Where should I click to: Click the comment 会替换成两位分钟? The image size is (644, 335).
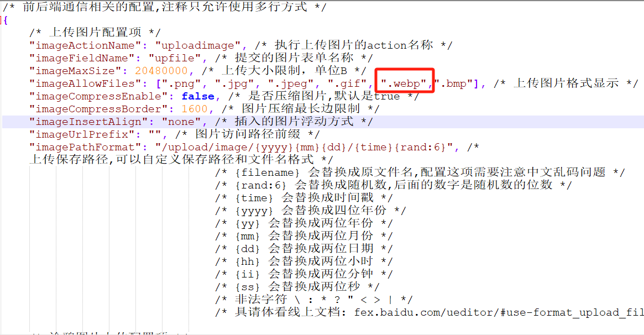coord(321,274)
